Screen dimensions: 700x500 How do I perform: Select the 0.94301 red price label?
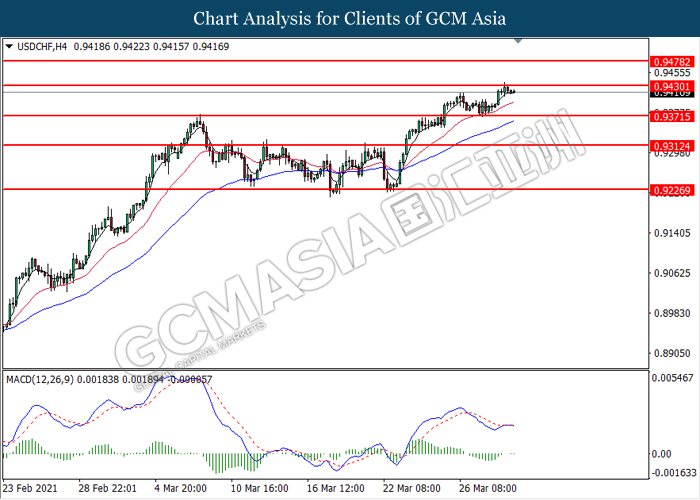672,86
